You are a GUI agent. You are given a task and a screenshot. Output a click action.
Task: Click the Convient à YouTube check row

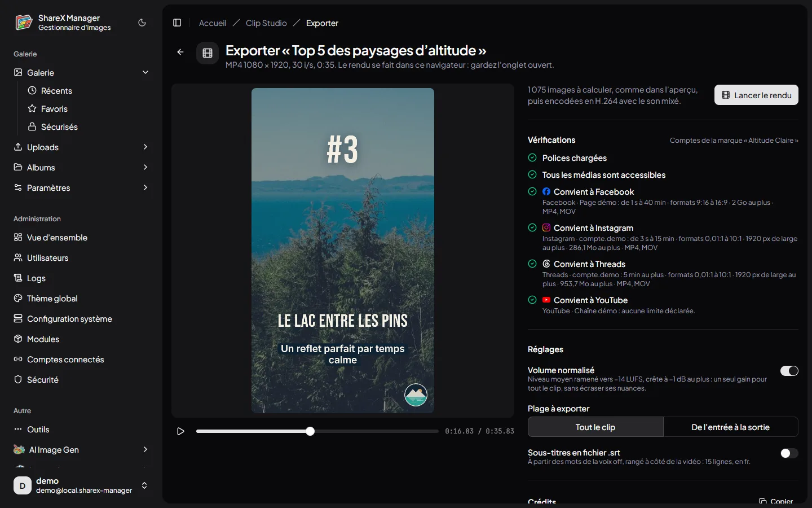point(663,305)
